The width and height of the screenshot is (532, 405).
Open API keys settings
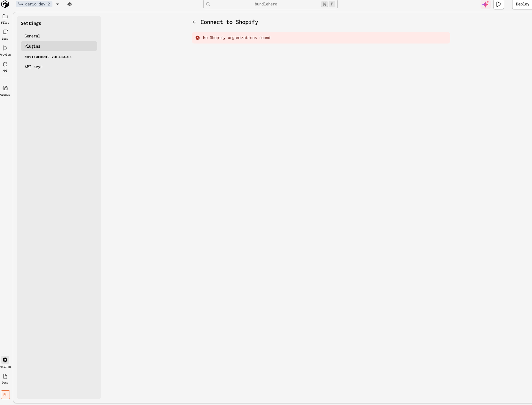(59, 67)
